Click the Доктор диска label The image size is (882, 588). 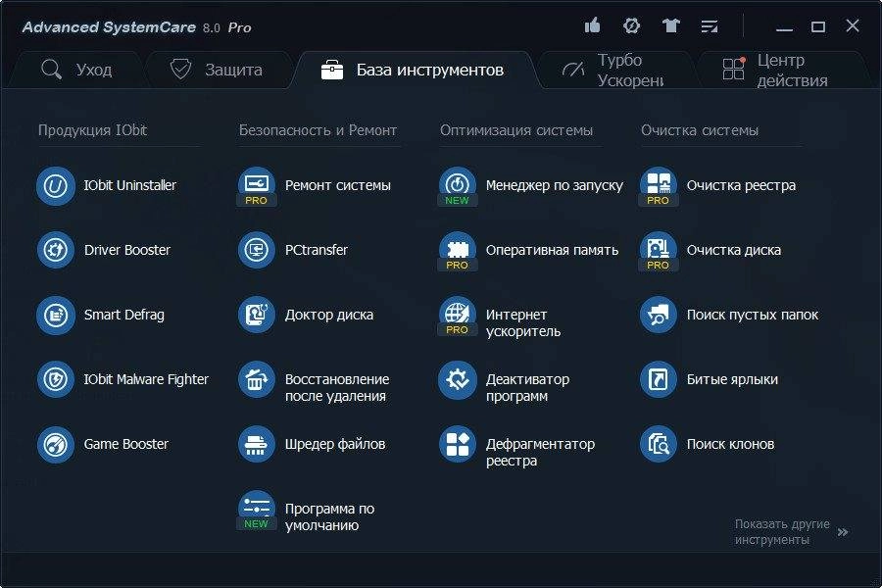tap(329, 315)
